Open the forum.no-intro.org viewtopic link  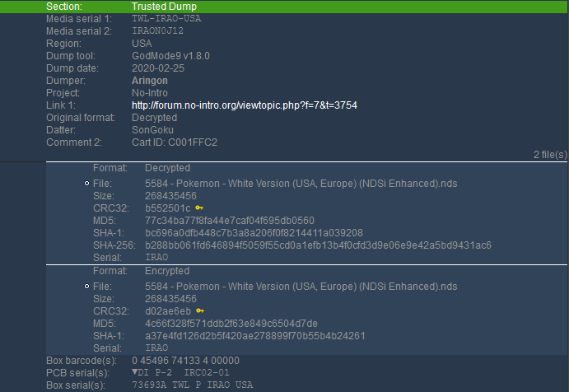(x=245, y=105)
